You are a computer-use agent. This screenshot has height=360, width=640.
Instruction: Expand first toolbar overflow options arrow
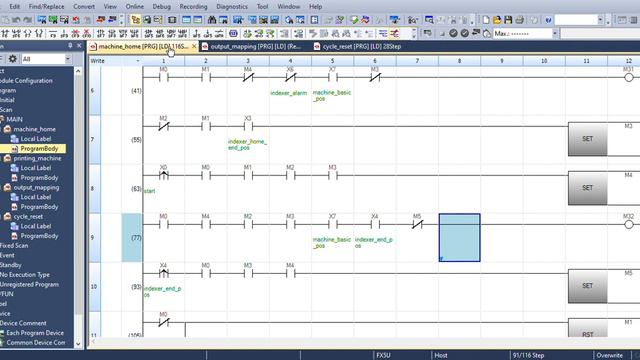(122, 20)
